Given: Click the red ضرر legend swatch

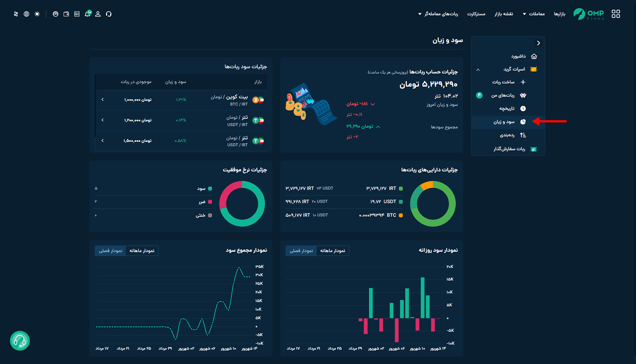Looking at the screenshot, I should pyautogui.click(x=210, y=202).
